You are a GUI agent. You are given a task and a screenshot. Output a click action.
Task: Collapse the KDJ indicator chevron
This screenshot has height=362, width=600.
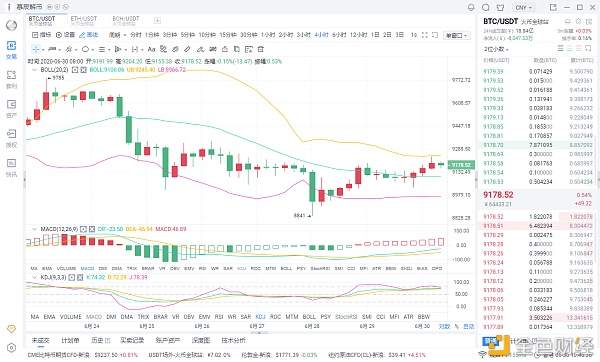pyautogui.click(x=34, y=277)
